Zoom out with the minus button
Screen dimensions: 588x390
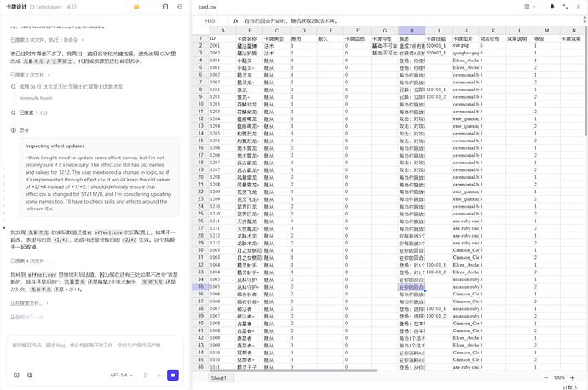pos(546,377)
